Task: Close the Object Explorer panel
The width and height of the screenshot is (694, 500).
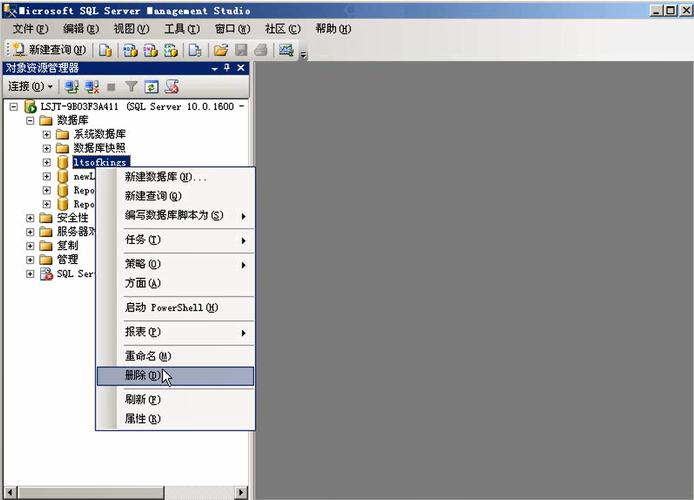Action: coord(241,68)
